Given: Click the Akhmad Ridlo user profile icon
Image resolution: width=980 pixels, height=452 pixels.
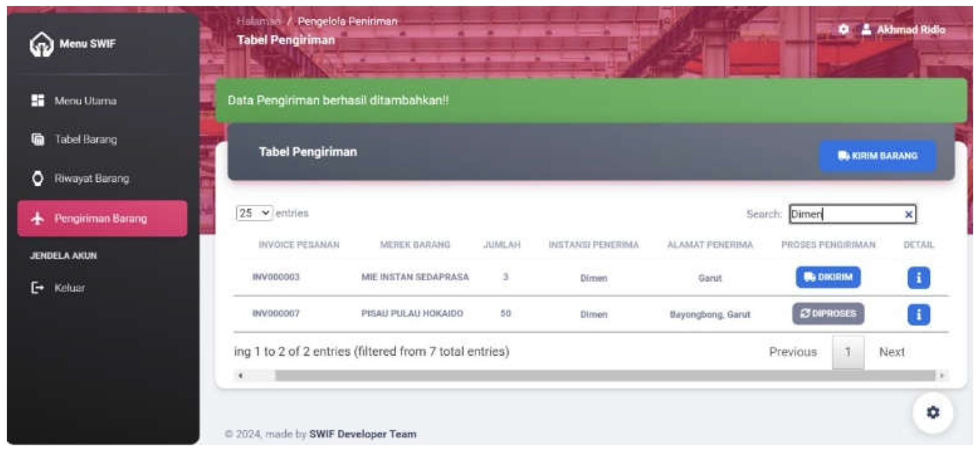Looking at the screenshot, I should [866, 30].
